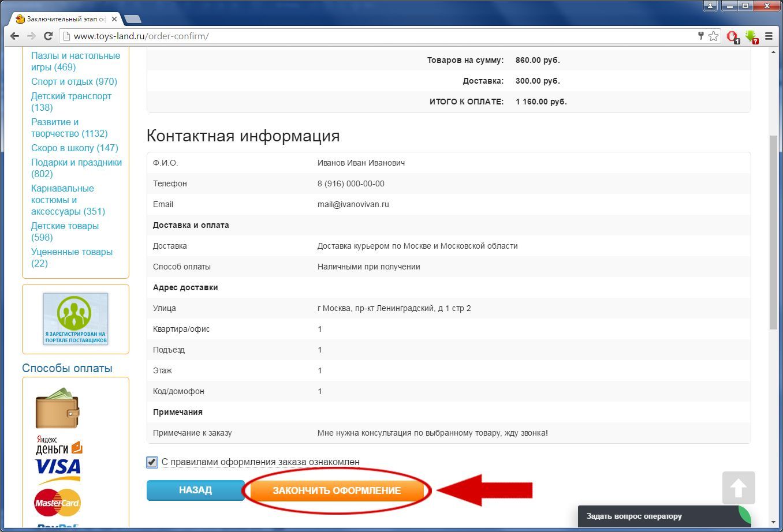This screenshot has width=783, height=532.
Task: Open Детский транспорт category
Action: pyautogui.click(x=71, y=102)
